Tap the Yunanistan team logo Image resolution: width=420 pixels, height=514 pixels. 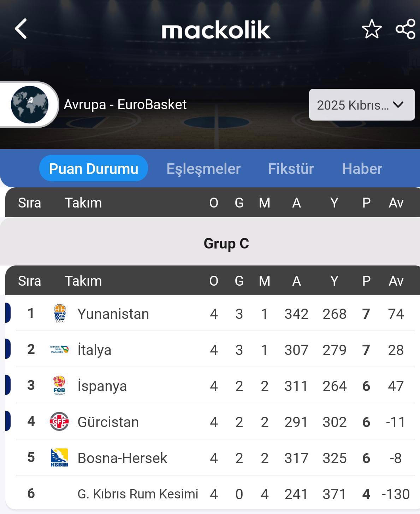coord(59,314)
